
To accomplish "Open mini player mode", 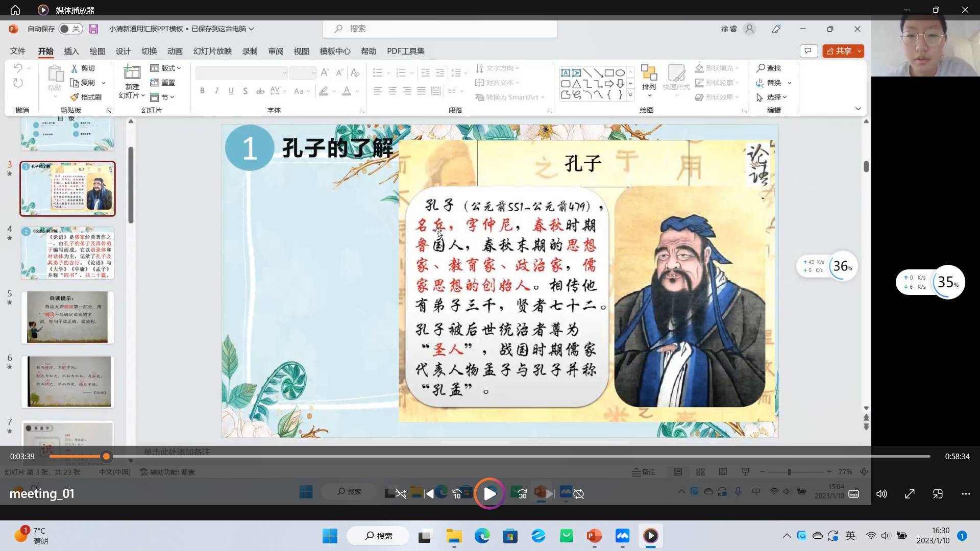I will [x=938, y=494].
